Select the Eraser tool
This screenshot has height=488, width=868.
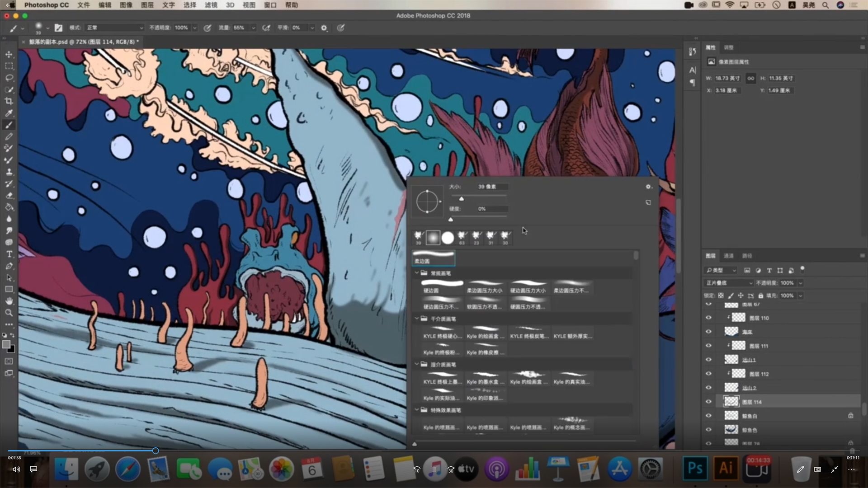(x=9, y=195)
